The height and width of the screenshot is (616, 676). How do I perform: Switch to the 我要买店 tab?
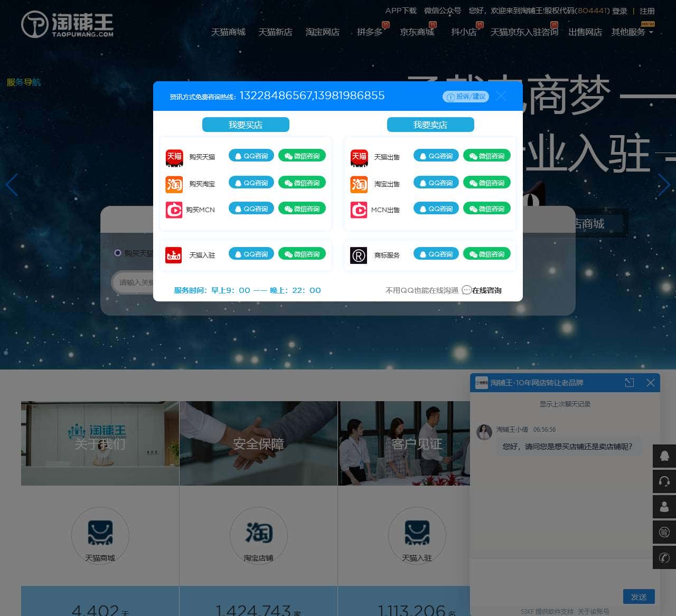pyautogui.click(x=245, y=125)
